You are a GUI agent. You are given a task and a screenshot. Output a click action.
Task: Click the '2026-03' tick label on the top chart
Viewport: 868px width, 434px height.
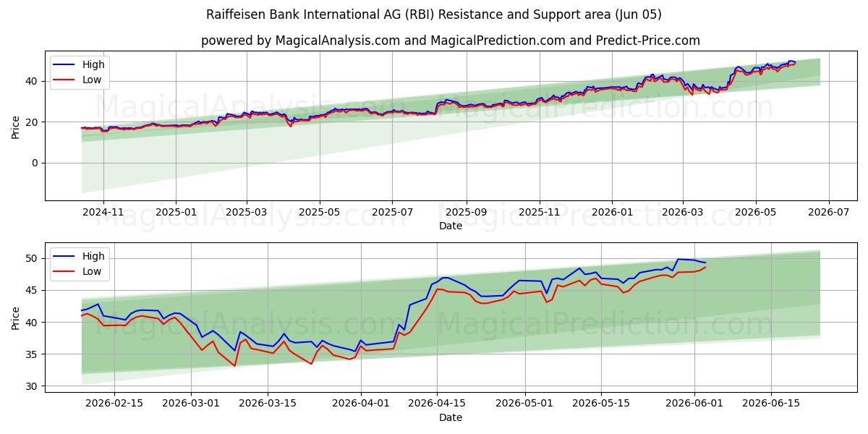pyautogui.click(x=683, y=213)
